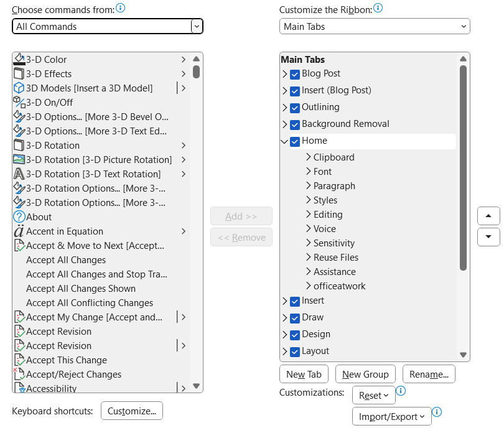Disable the Background Removal checkbox

295,124
